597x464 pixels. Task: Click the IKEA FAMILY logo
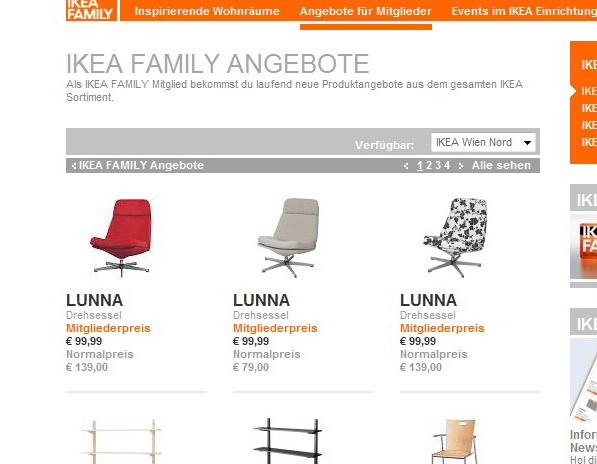[x=91, y=10]
